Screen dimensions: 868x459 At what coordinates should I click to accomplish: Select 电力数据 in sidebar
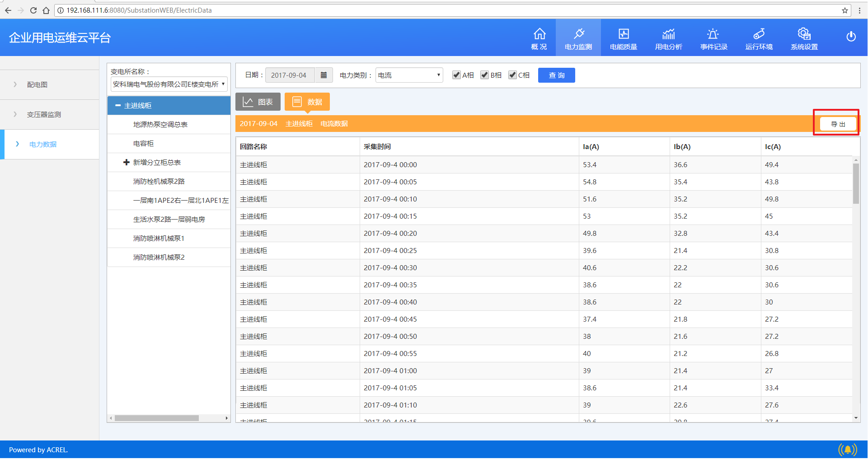pyautogui.click(x=43, y=145)
